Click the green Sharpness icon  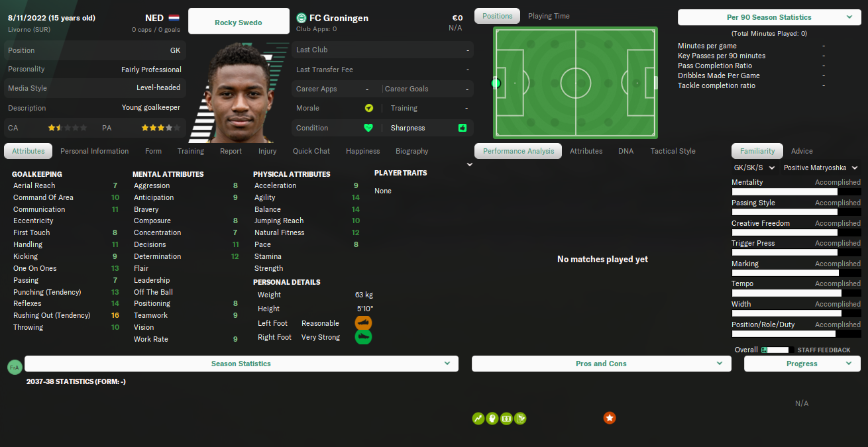462,128
